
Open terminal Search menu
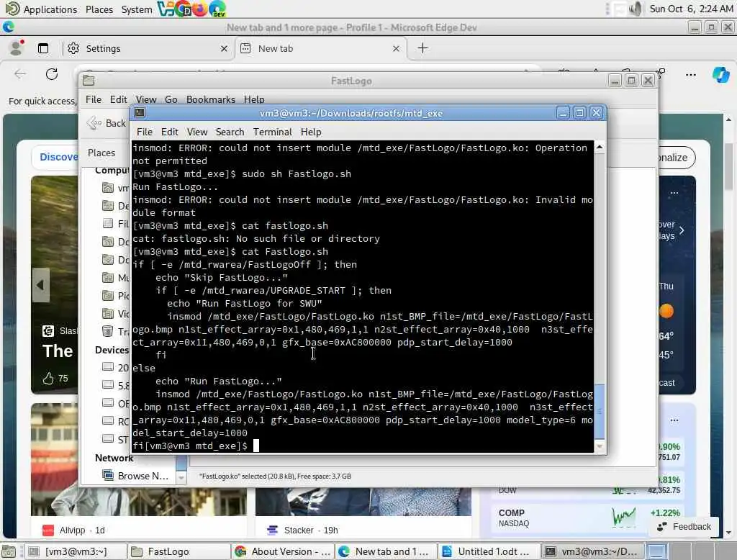[x=230, y=132]
